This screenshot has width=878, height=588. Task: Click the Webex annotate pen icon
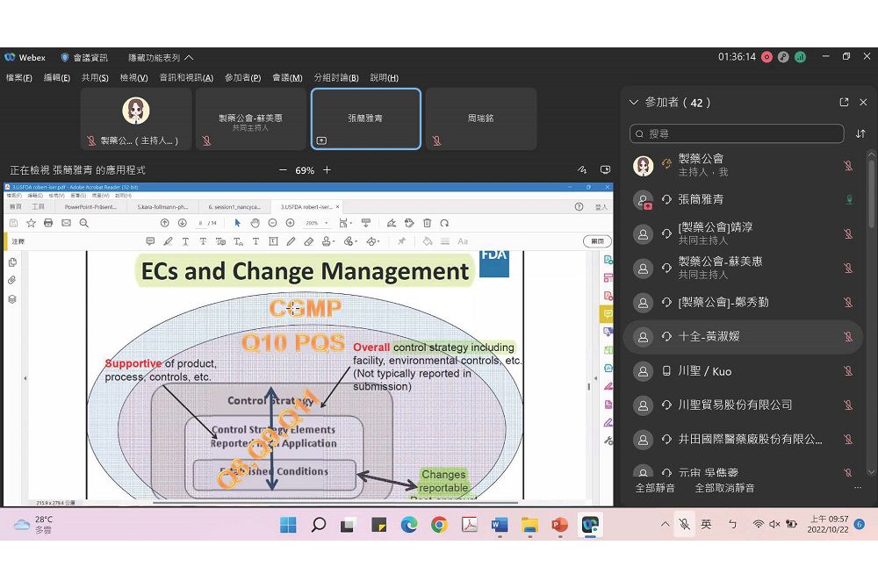point(582,169)
